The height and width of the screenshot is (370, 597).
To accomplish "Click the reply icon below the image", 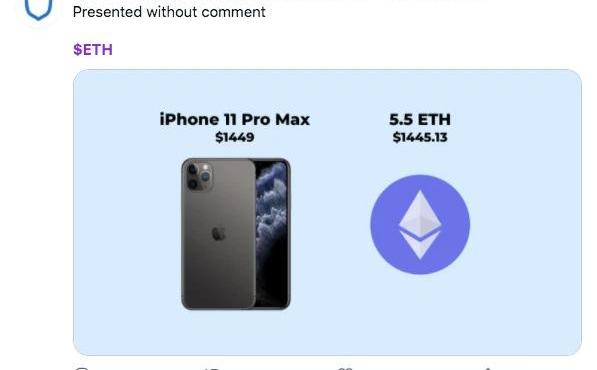I will [82, 368].
